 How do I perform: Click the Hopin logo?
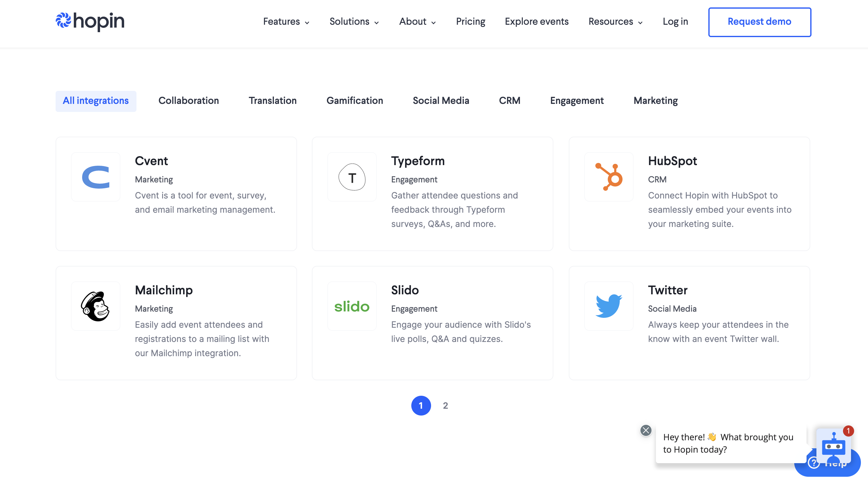[90, 22]
